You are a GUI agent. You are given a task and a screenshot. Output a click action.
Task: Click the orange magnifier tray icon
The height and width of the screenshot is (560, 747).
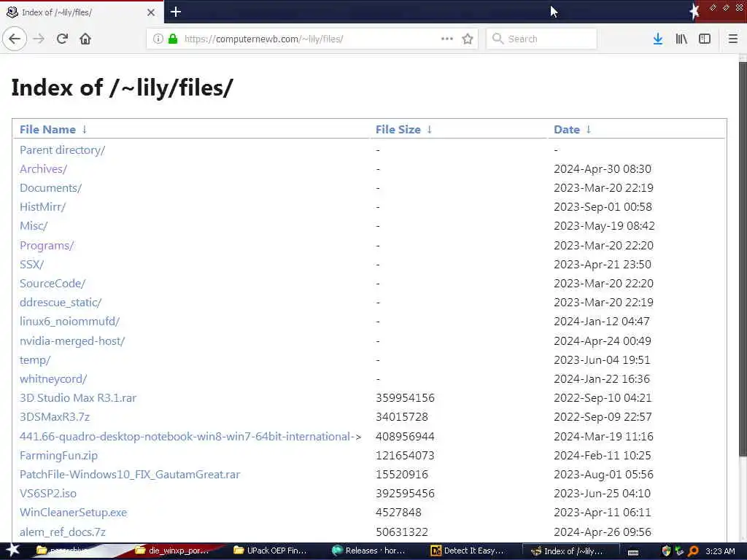tap(693, 551)
